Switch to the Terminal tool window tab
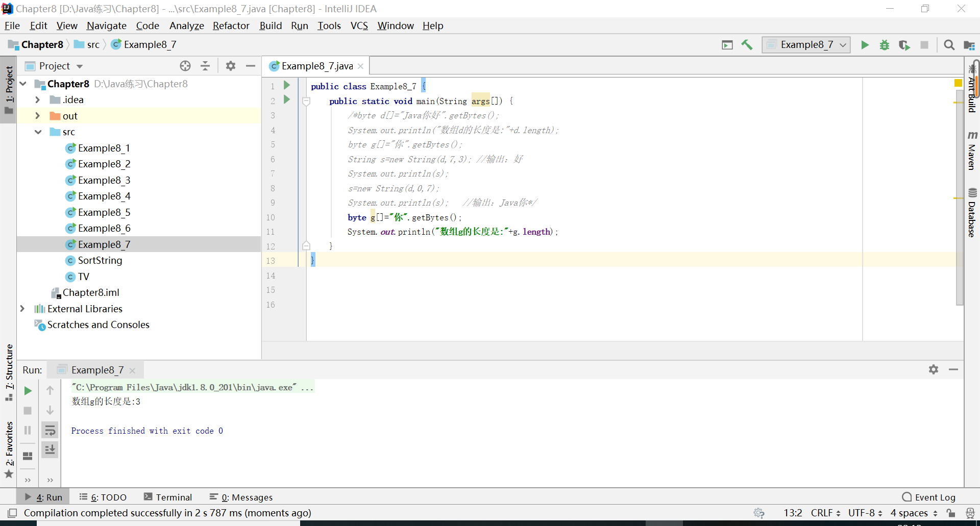The width and height of the screenshot is (980, 526). pos(168,497)
